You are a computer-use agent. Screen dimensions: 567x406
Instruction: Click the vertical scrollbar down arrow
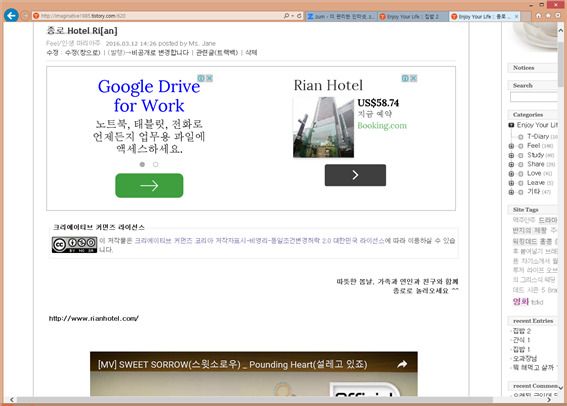pos(560,388)
